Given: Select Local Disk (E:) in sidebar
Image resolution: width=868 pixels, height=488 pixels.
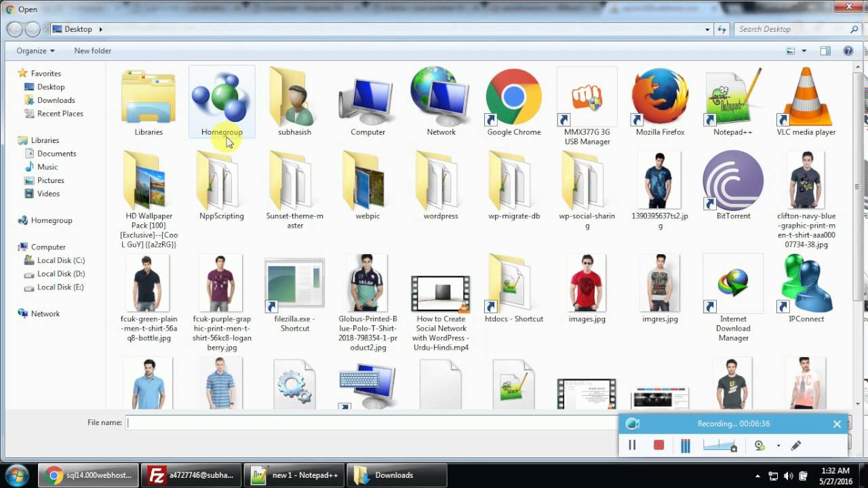Looking at the screenshot, I should click(x=60, y=287).
